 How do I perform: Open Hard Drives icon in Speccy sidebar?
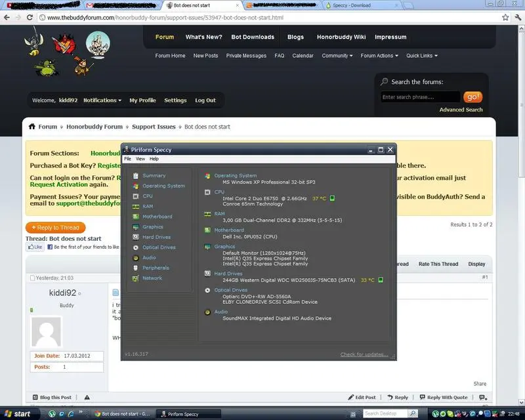(136, 237)
